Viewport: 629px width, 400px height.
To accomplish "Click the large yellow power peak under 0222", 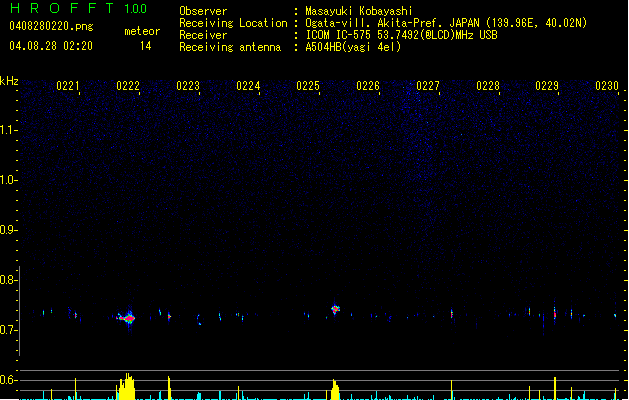I will tap(126, 387).
